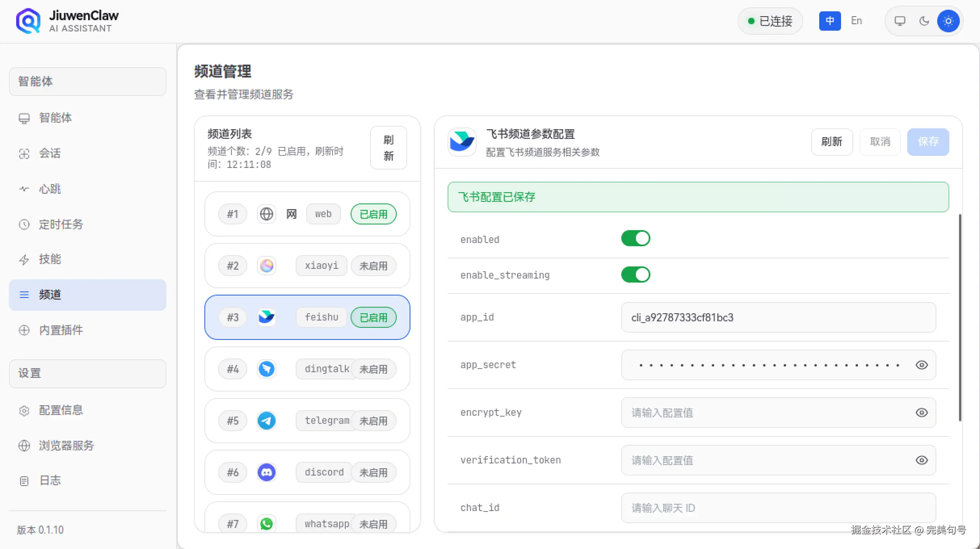Image resolution: width=980 pixels, height=549 pixels.
Task: Click the 飞书配置已保存 success banner
Action: coord(698,197)
